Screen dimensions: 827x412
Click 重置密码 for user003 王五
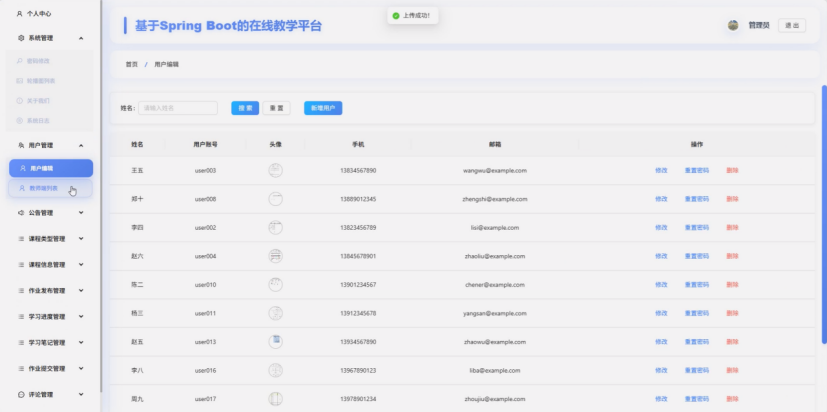coord(697,170)
